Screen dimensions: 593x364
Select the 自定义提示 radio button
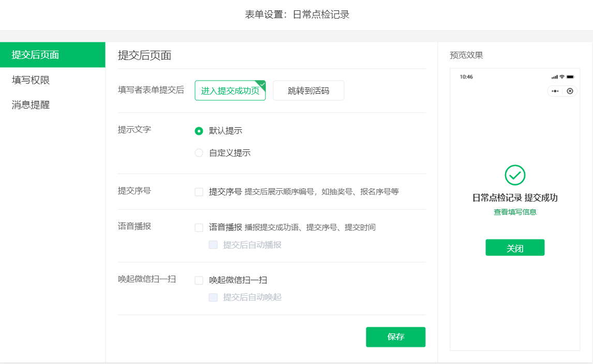click(x=199, y=153)
